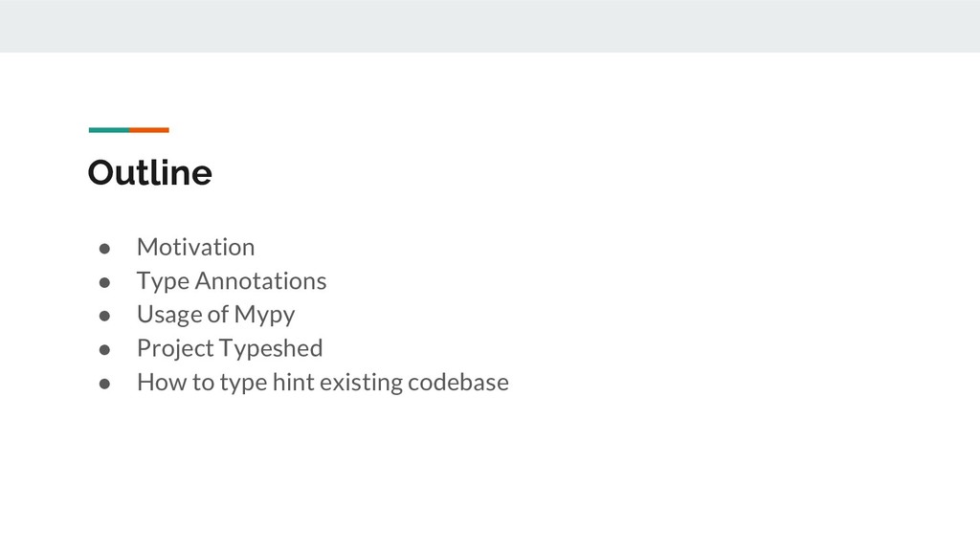980x551 pixels.
Task: Click the teal accent line above the title
Action: pos(108,130)
